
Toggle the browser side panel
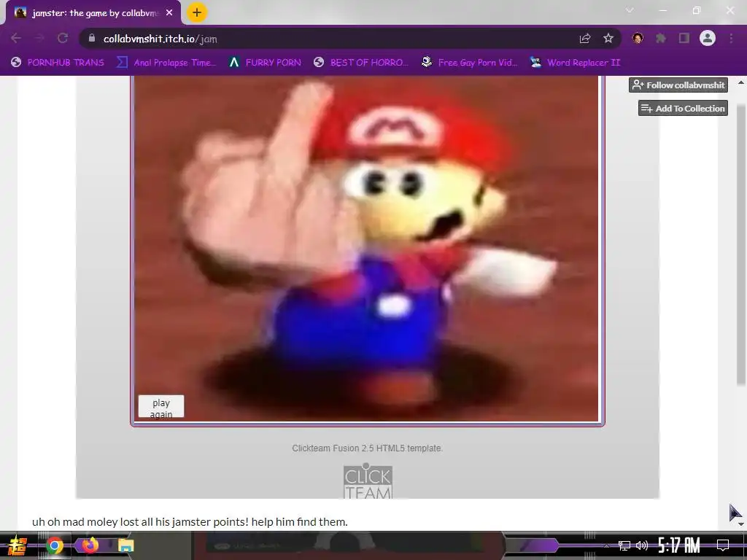(684, 38)
